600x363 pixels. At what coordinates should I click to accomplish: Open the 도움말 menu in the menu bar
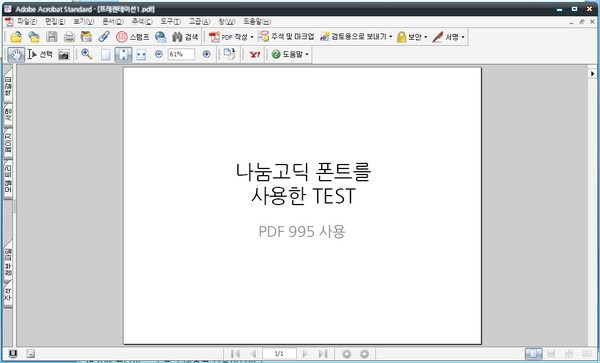[x=257, y=21]
